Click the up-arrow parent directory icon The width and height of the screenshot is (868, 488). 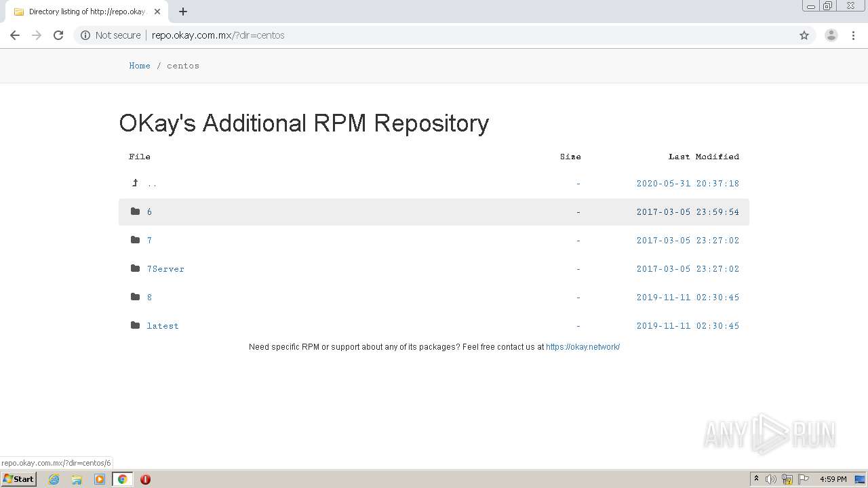135,183
